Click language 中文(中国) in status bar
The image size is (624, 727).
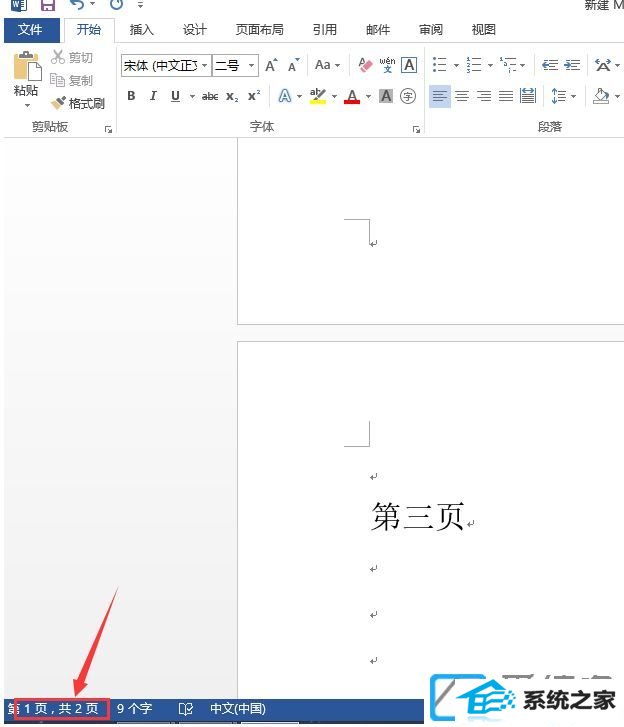238,708
